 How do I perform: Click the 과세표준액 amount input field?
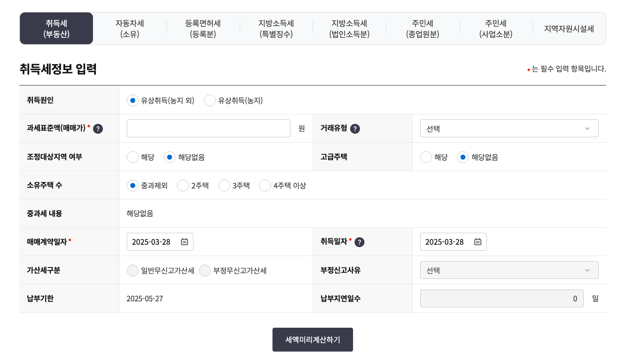click(x=208, y=128)
